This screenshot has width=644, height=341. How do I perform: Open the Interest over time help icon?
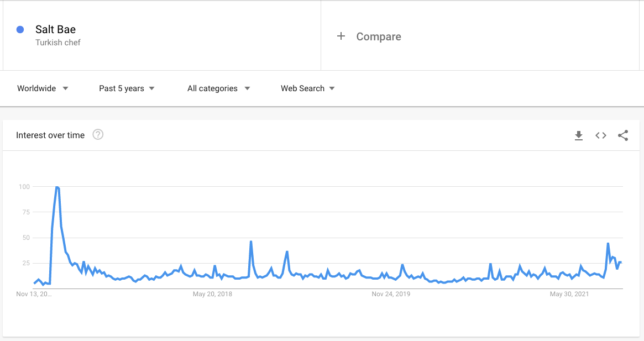98,135
